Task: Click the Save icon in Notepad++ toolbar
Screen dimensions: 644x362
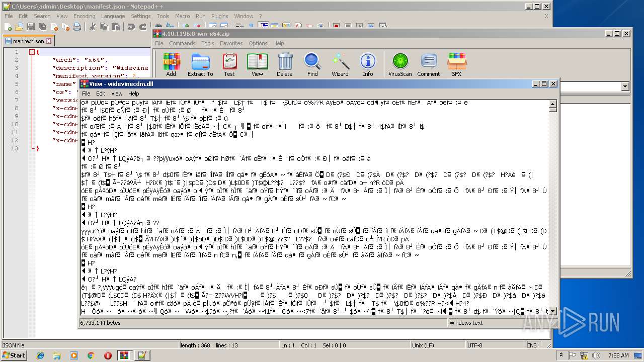Action: (x=30, y=27)
